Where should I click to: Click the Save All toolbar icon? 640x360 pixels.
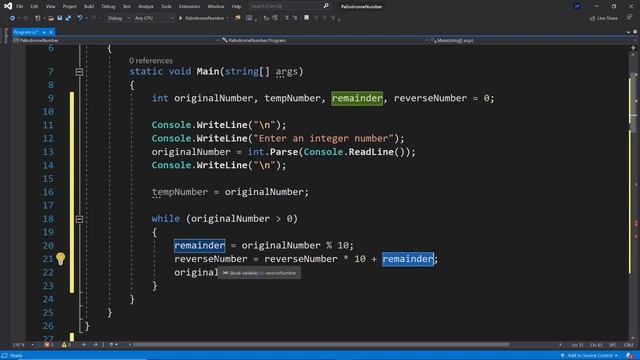pyautogui.click(x=68, y=18)
